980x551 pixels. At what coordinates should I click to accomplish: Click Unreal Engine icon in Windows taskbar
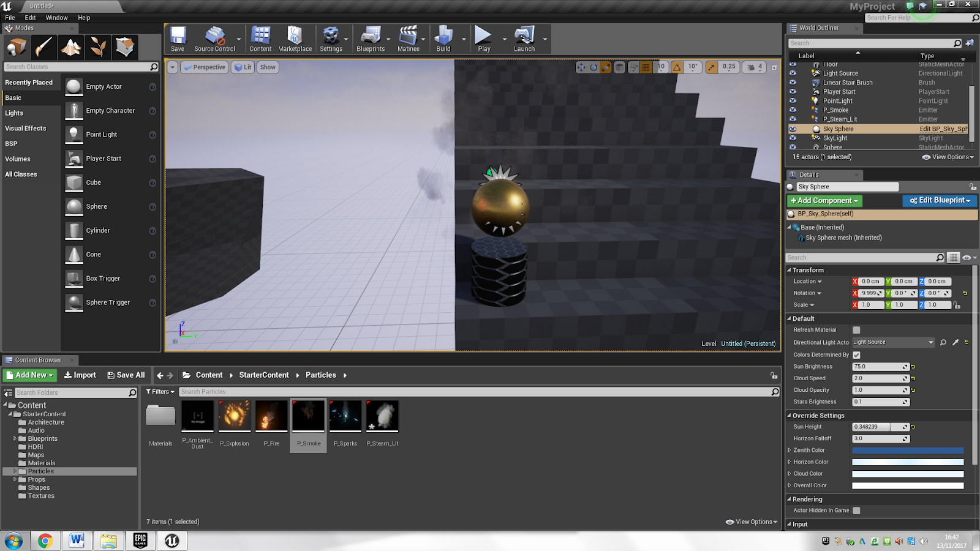pyautogui.click(x=172, y=541)
